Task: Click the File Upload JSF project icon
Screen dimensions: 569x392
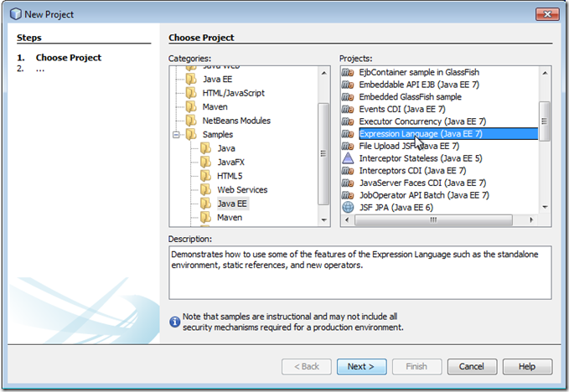Action: [348, 146]
